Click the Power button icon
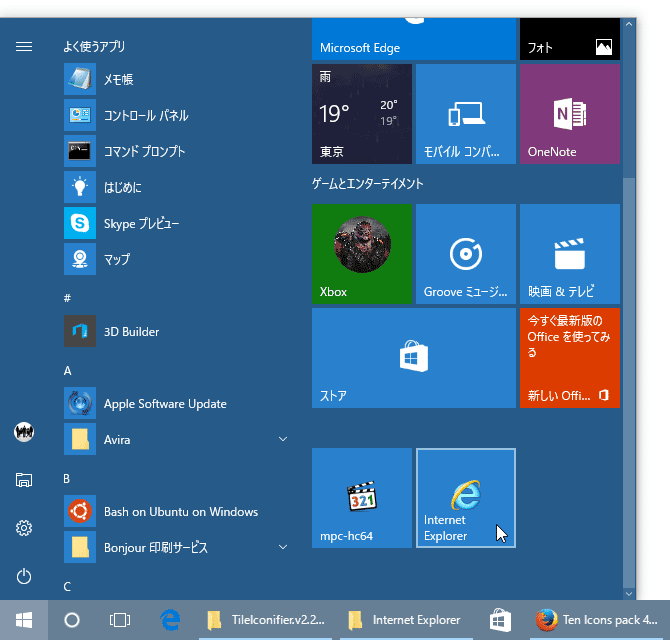670x640 pixels. click(24, 577)
